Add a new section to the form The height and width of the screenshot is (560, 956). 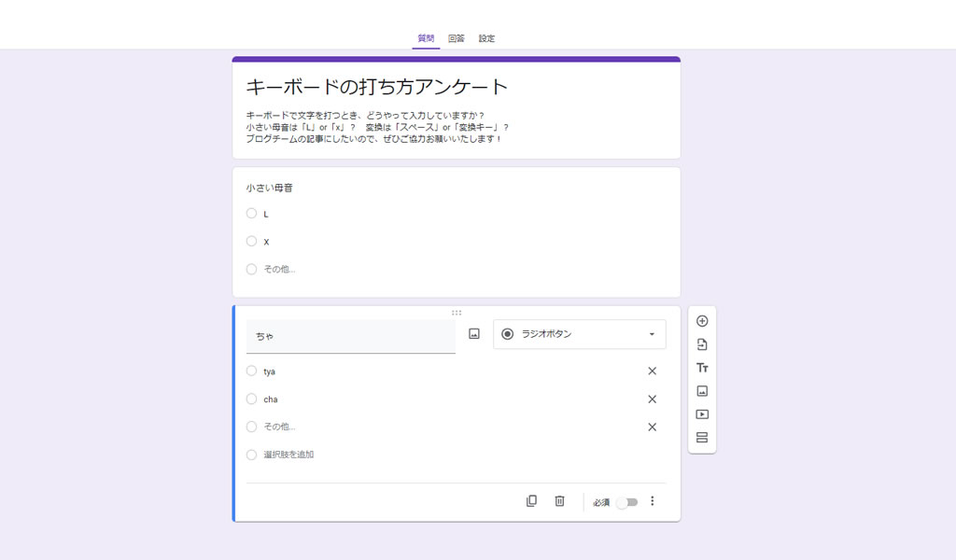(702, 438)
